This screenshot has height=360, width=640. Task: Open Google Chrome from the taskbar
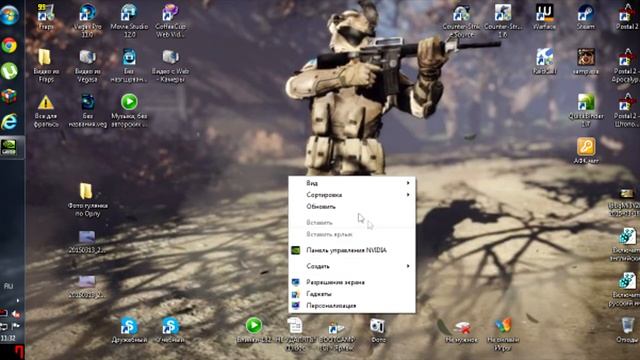coord(9,45)
